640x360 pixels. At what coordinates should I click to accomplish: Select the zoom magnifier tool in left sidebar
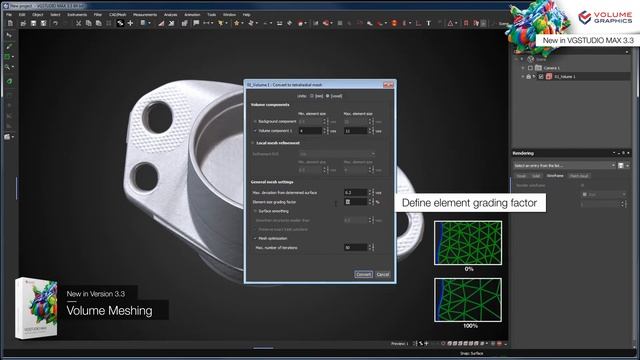[7, 67]
